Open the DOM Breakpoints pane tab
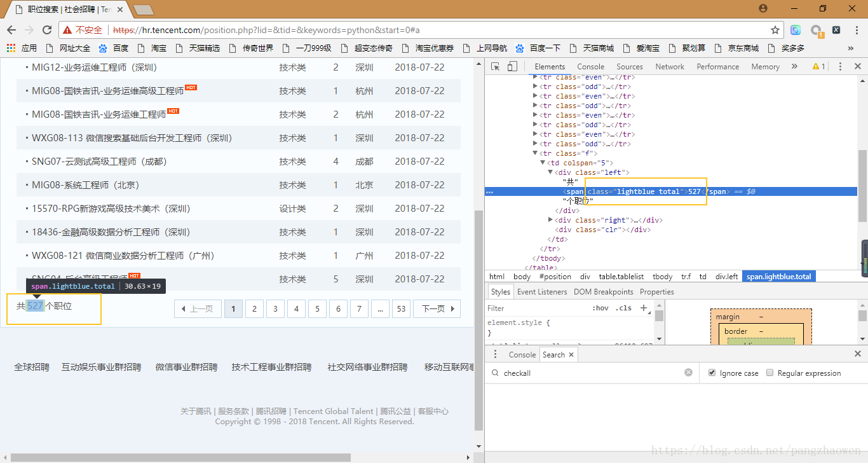 tap(604, 292)
